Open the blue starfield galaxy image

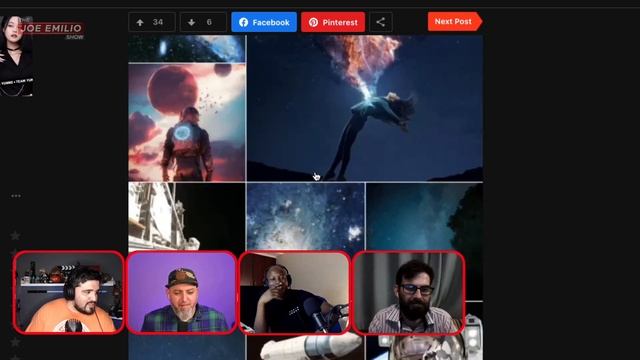(306, 216)
